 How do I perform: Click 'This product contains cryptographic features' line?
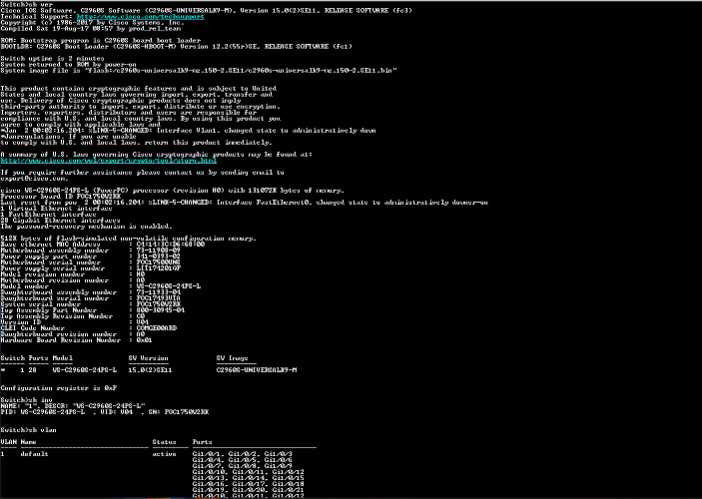click(x=138, y=89)
